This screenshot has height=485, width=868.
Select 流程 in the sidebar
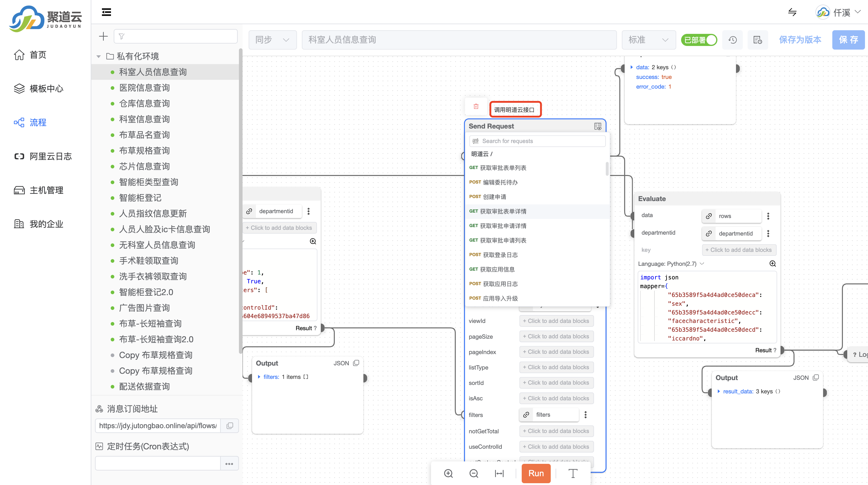click(30, 122)
